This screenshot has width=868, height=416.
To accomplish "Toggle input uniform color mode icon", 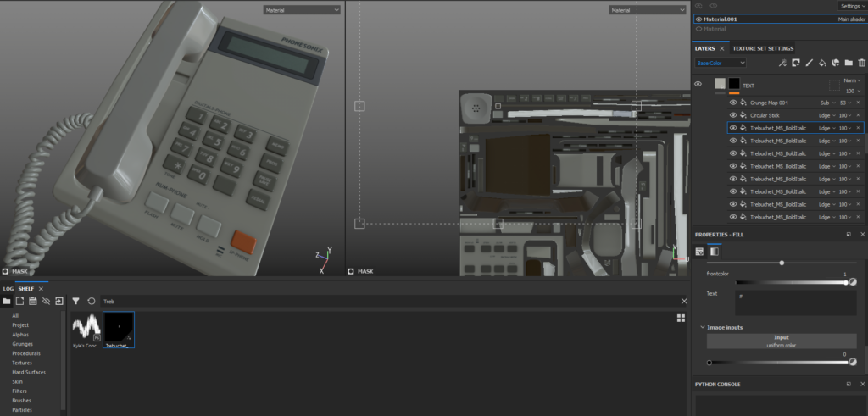I will pyautogui.click(x=853, y=363).
